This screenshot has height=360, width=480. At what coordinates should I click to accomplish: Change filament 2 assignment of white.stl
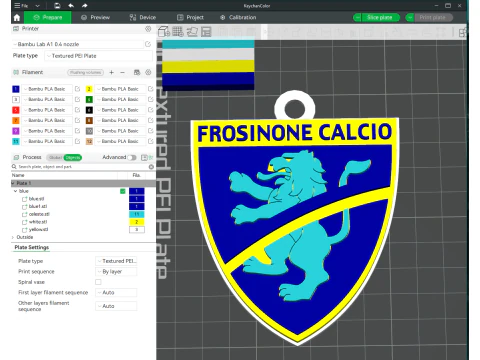click(137, 222)
